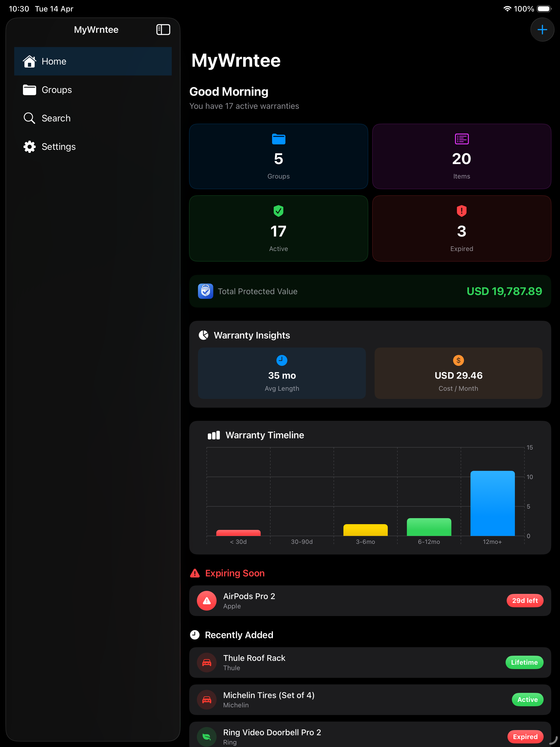Image resolution: width=560 pixels, height=747 pixels.
Task: Open the 17 Active stat card
Action: point(278,228)
